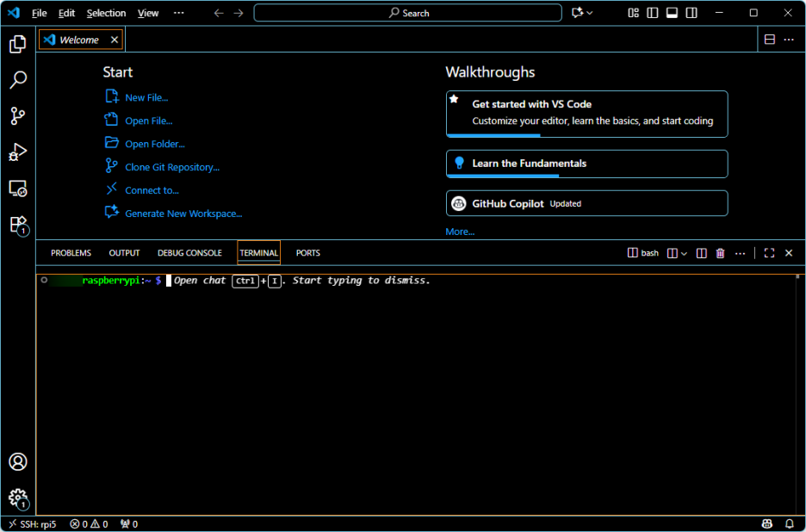Go back with the left arrow

pyautogui.click(x=219, y=13)
